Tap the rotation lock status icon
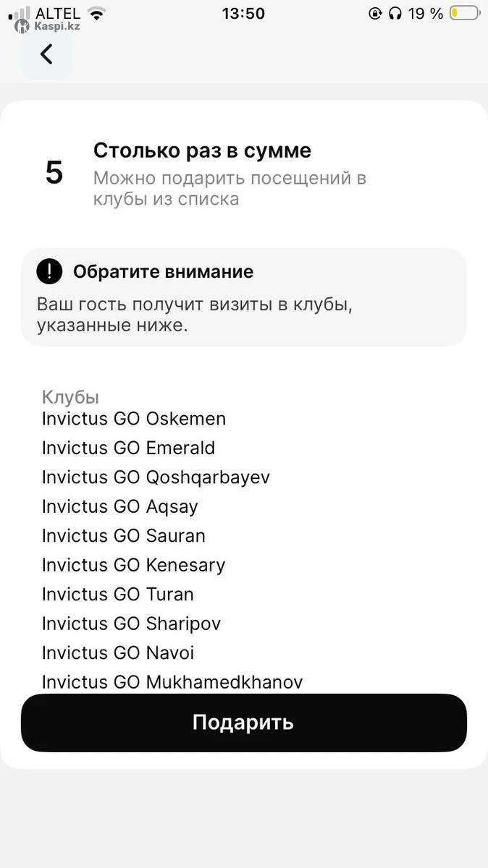The height and width of the screenshot is (868, 488). [375, 13]
